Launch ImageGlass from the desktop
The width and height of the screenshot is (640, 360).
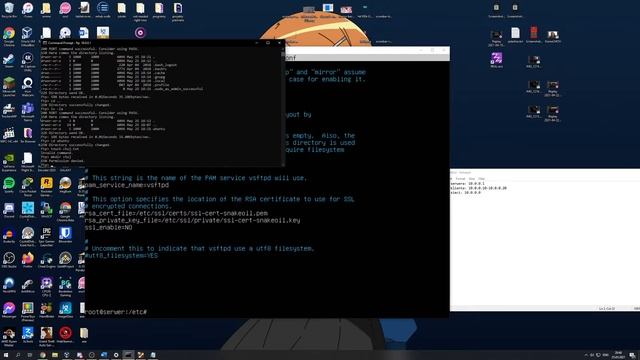[65, 310]
